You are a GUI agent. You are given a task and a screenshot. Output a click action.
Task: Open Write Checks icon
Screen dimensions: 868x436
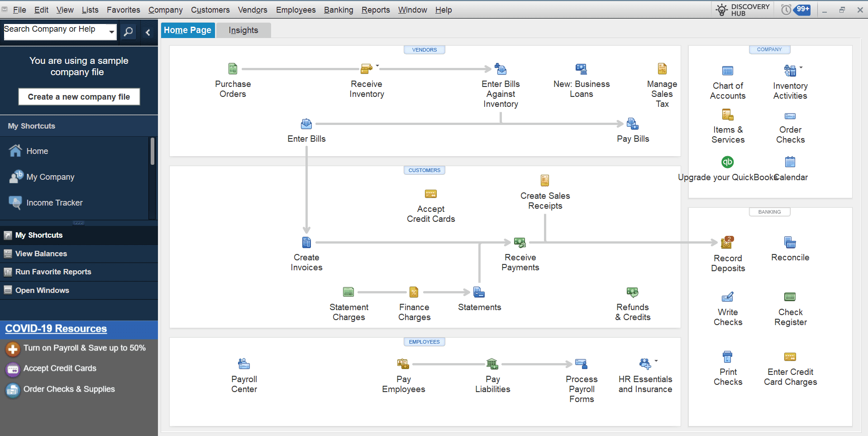click(x=728, y=297)
